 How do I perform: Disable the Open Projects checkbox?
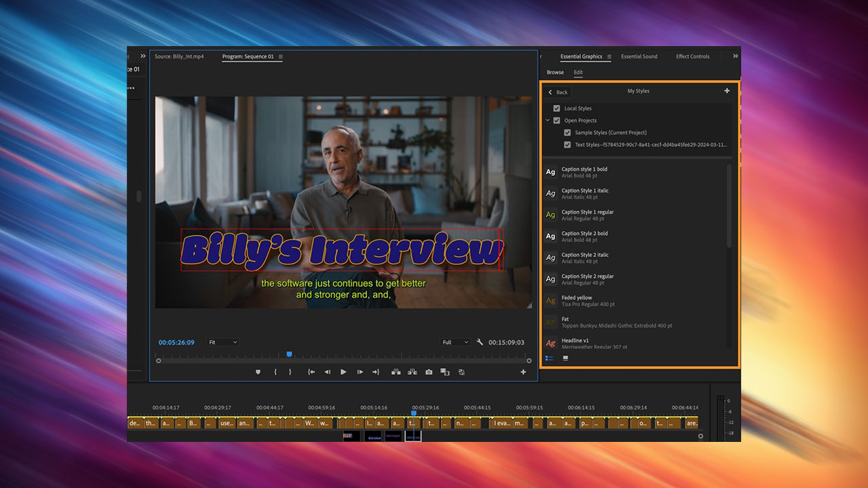(x=557, y=120)
